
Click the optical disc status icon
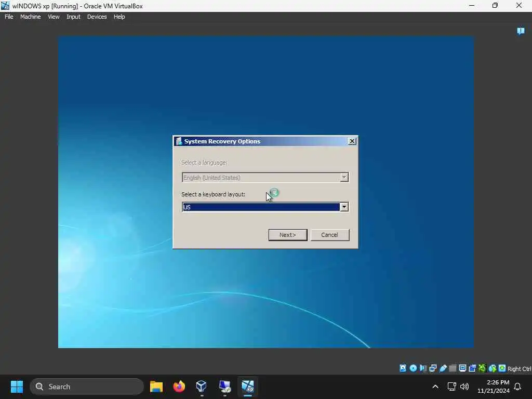pos(413,368)
